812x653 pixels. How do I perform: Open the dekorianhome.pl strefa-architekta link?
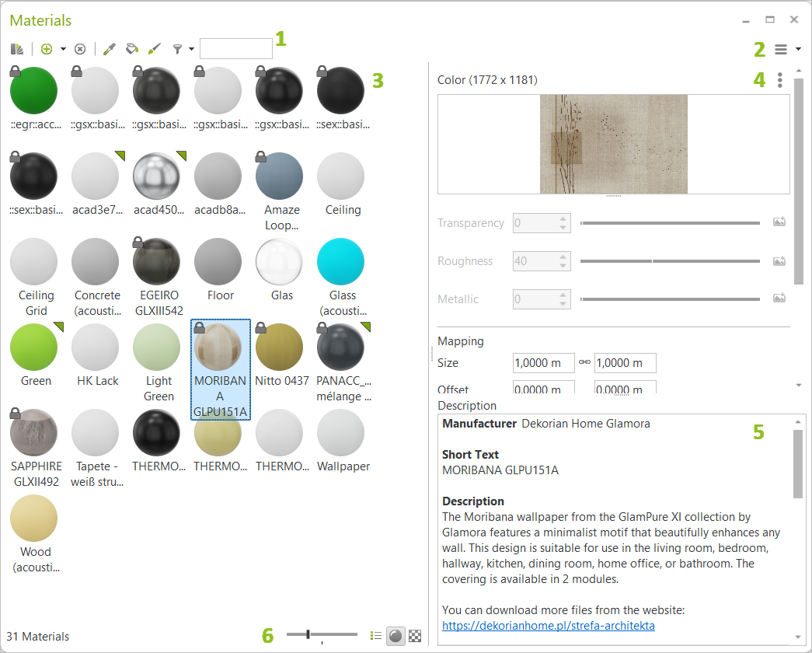[x=548, y=625]
